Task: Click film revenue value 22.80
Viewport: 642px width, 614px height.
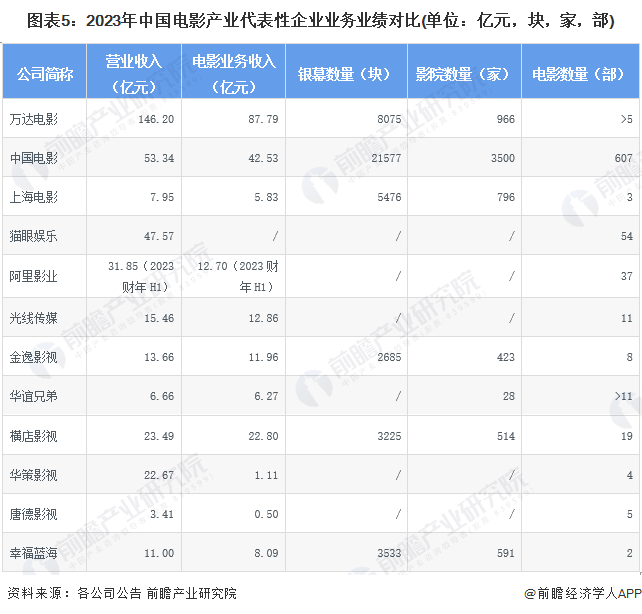Action: click(x=263, y=436)
